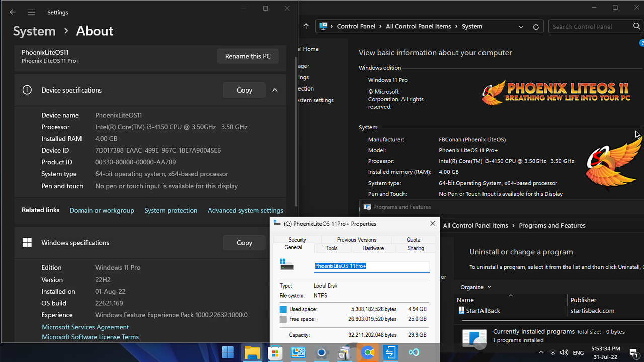Show hidden tray icons chevron
644x362 pixels.
[541, 353]
